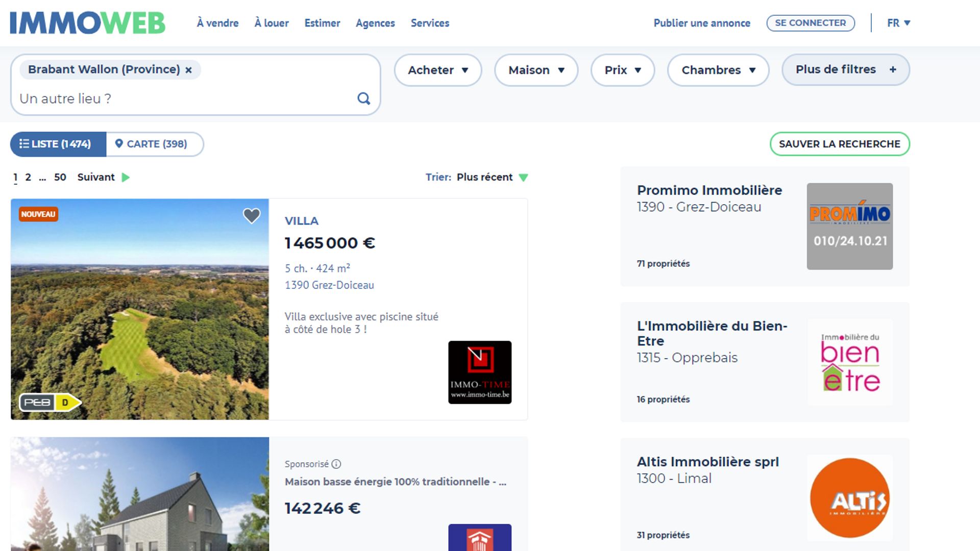This screenshot has height=551, width=980.
Task: Click the search magnifying glass icon
Action: pos(363,98)
